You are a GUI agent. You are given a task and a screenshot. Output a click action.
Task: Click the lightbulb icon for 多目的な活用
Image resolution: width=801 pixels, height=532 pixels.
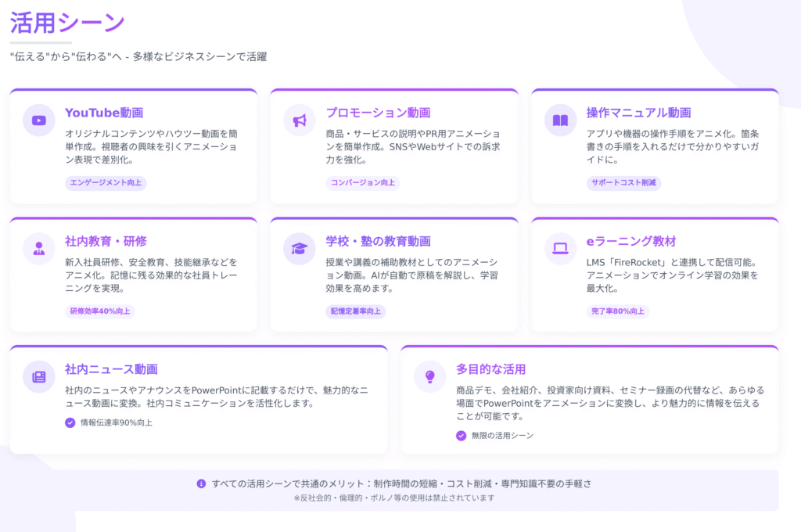tap(430, 376)
